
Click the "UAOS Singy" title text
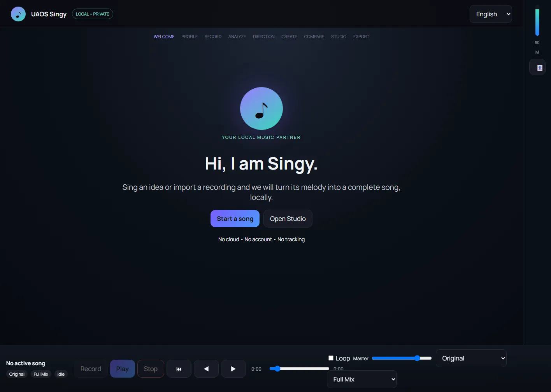click(49, 14)
